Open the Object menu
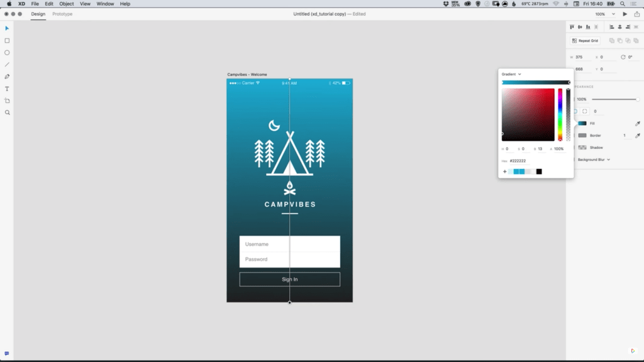This screenshot has width=644, height=362. point(65,3)
